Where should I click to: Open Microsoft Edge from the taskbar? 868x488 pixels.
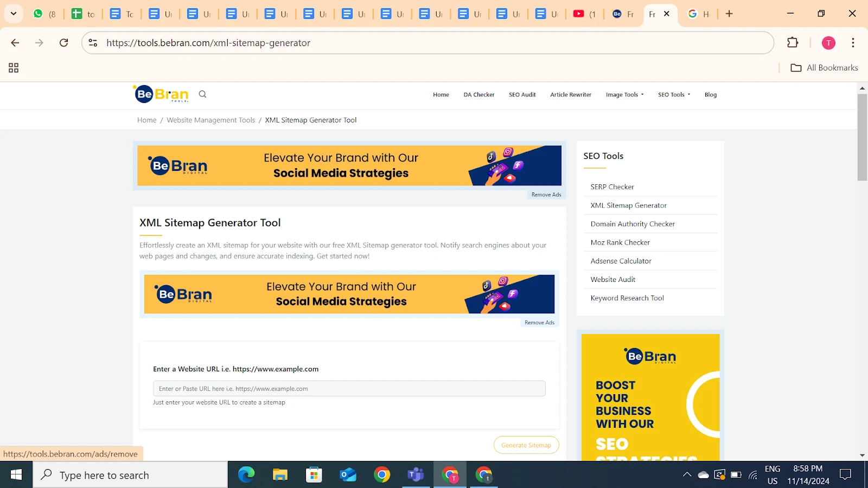point(246,475)
